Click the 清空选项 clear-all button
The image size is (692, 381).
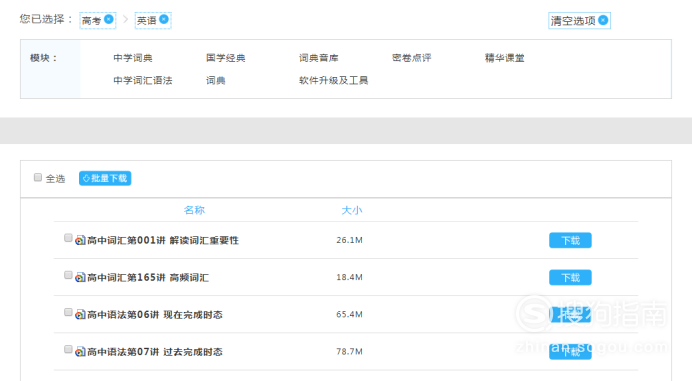579,20
